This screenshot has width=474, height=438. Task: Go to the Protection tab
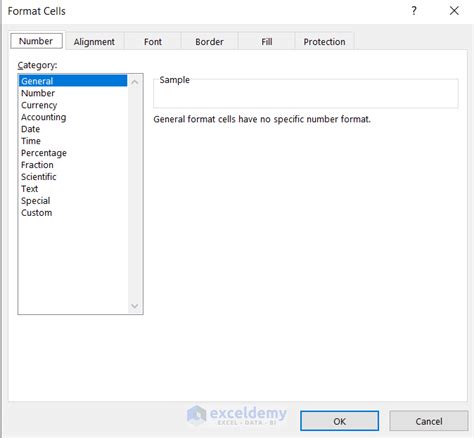tap(324, 42)
